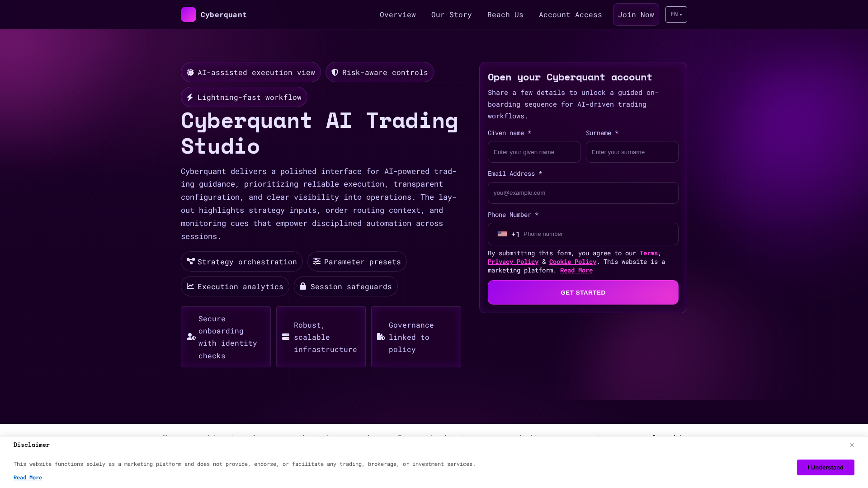
Task: Click the I Understand button
Action: tap(826, 467)
